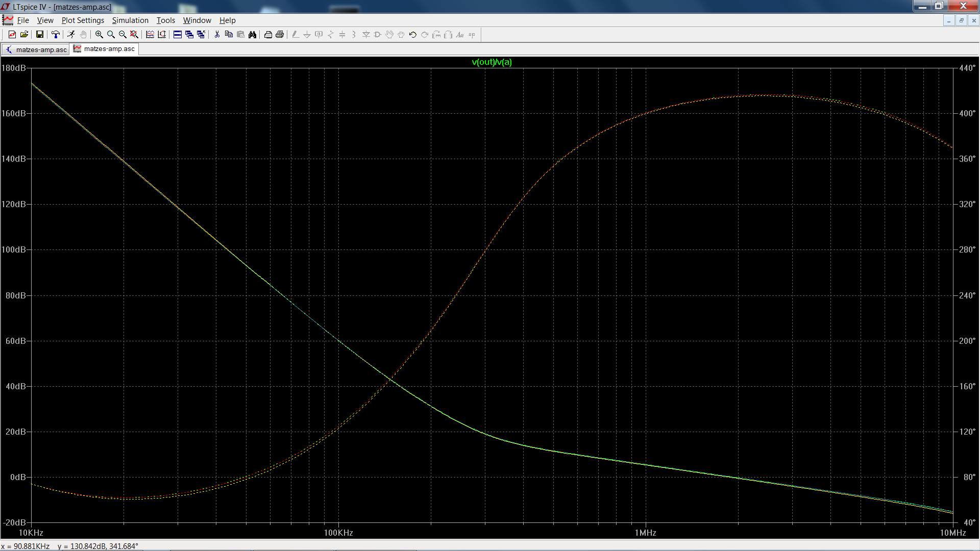Click the 100KHz frequency axis label

[338, 533]
